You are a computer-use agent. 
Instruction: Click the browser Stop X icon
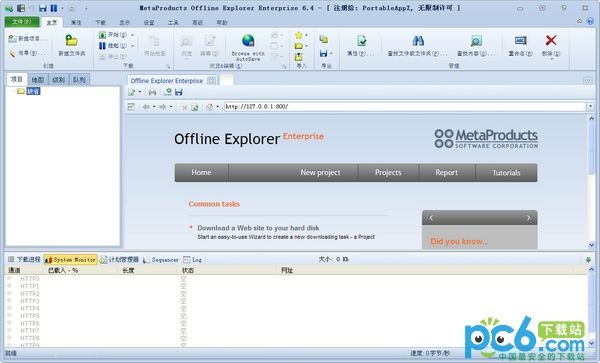click(x=184, y=107)
